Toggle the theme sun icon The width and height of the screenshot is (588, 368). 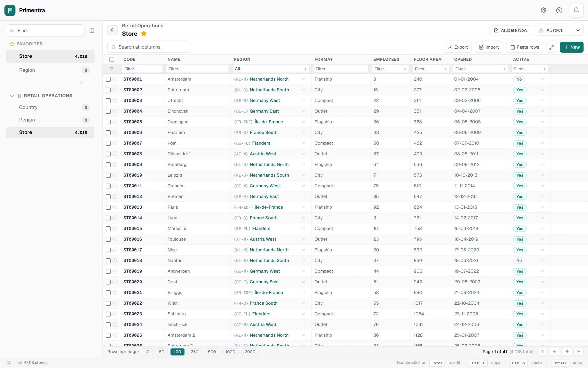click(x=9, y=362)
